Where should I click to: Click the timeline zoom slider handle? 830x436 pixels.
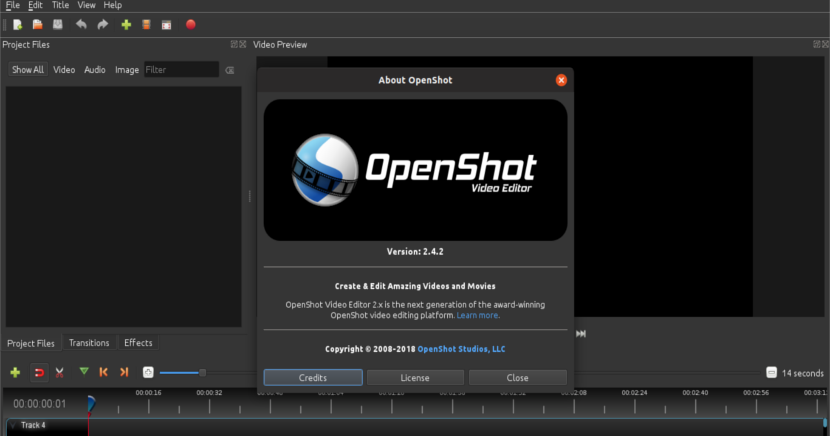202,373
